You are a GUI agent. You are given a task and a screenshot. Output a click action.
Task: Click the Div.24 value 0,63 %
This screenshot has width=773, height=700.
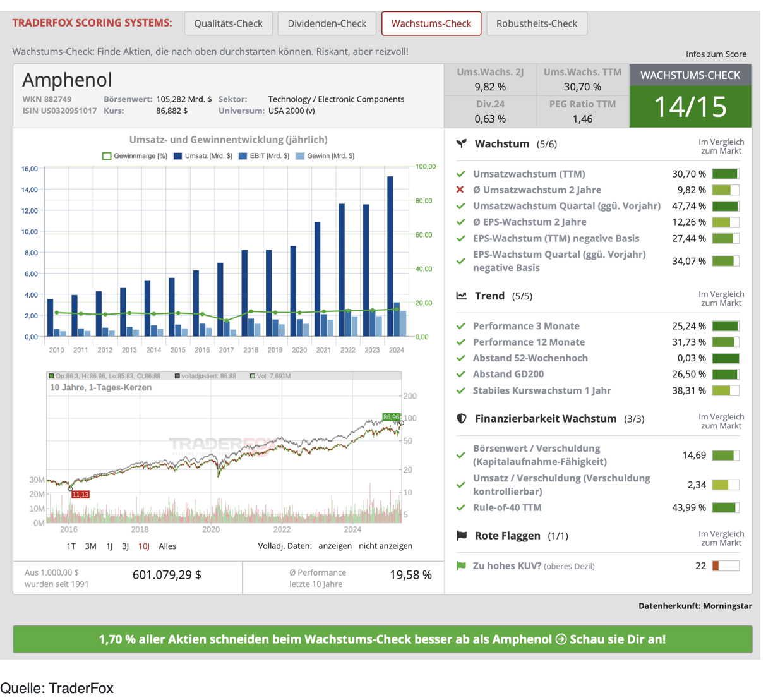pyautogui.click(x=490, y=119)
